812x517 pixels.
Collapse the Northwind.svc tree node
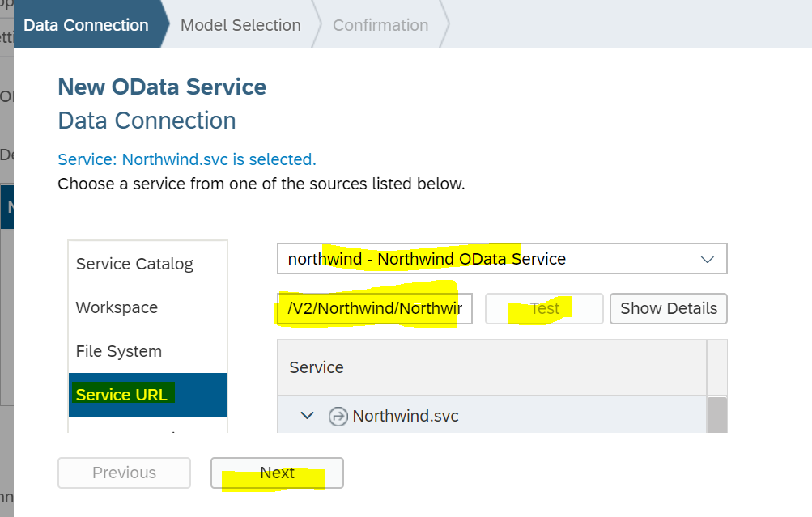coord(307,416)
